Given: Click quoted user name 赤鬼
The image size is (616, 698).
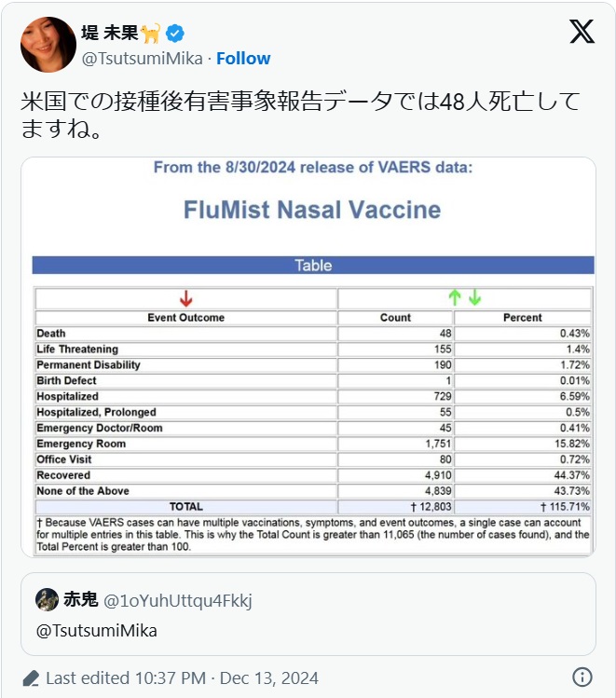Looking at the screenshot, I should 81,599.
